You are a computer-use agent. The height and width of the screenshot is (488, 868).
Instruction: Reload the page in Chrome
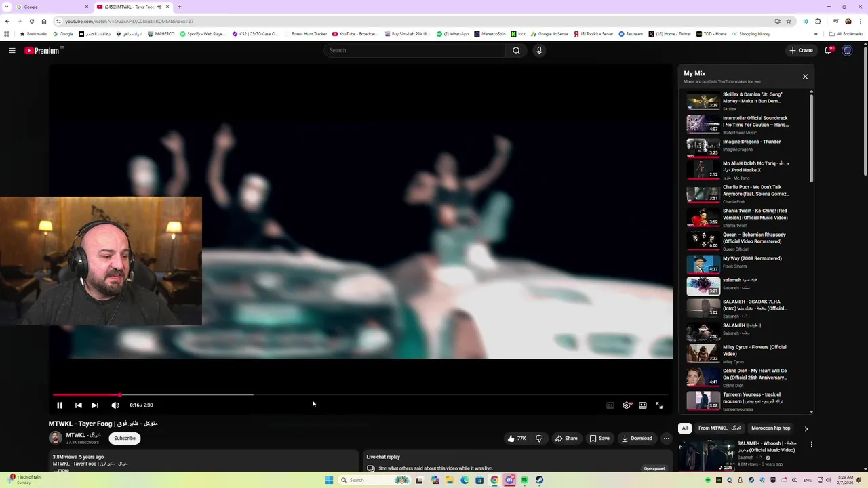click(x=31, y=21)
